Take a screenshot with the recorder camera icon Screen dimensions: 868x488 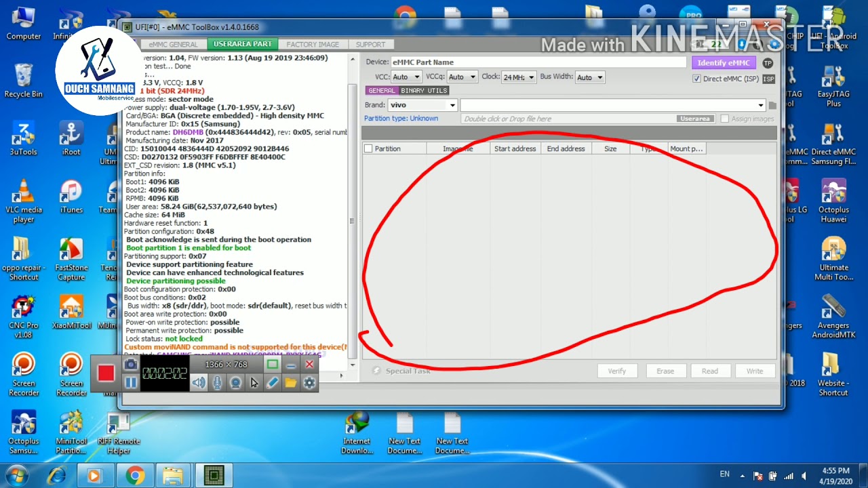point(131,365)
